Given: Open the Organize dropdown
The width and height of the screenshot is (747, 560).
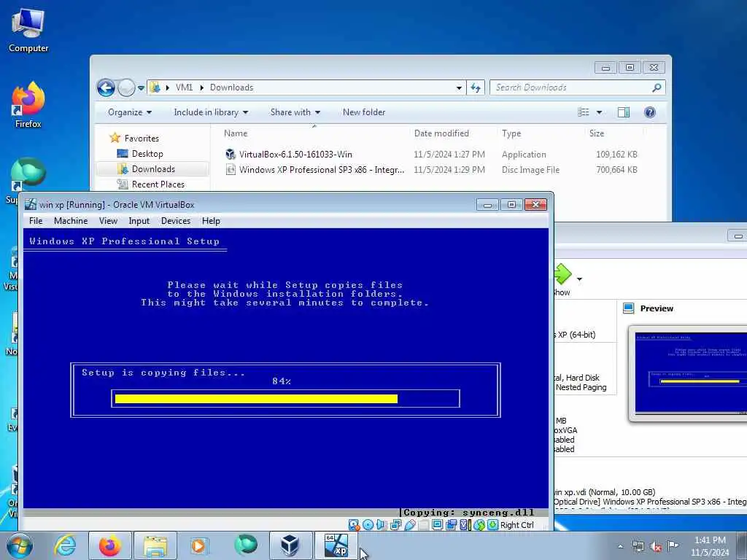Looking at the screenshot, I should click(x=130, y=112).
